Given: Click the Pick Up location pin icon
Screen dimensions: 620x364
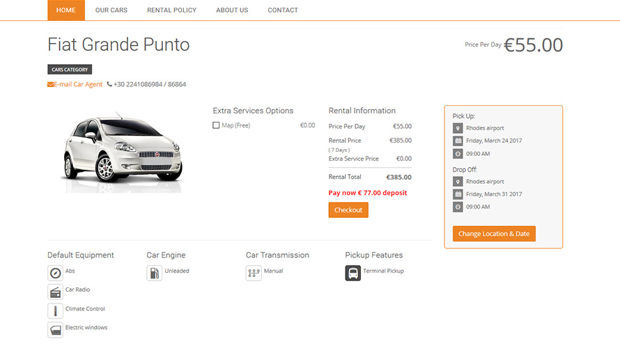Looking at the screenshot, I should [458, 128].
